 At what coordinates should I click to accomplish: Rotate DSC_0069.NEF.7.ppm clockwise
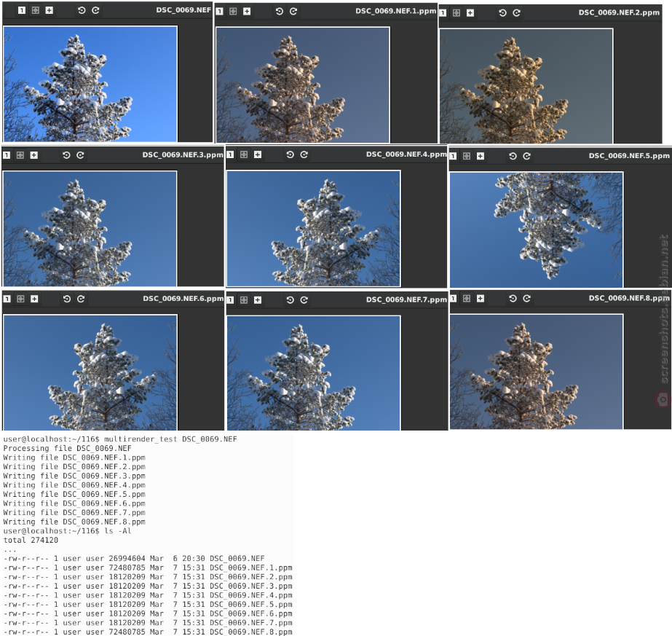pos(304,300)
